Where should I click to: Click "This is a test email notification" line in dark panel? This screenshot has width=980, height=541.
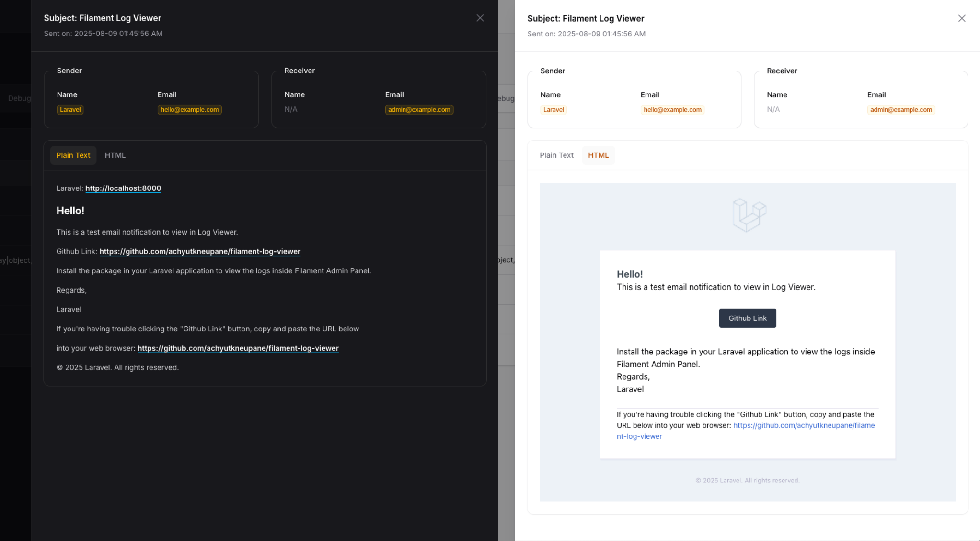(x=147, y=232)
